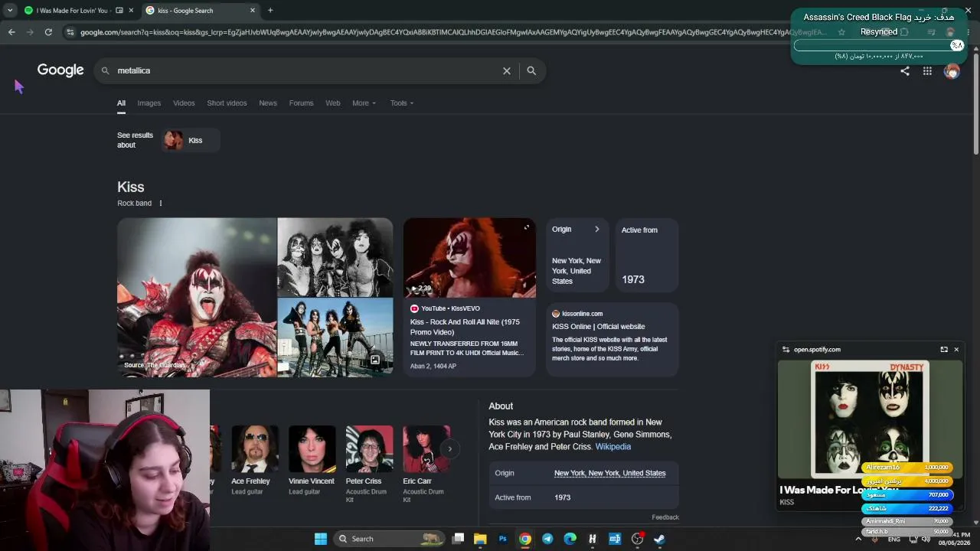
Task: Open the Google account avatar
Action: [952, 70]
